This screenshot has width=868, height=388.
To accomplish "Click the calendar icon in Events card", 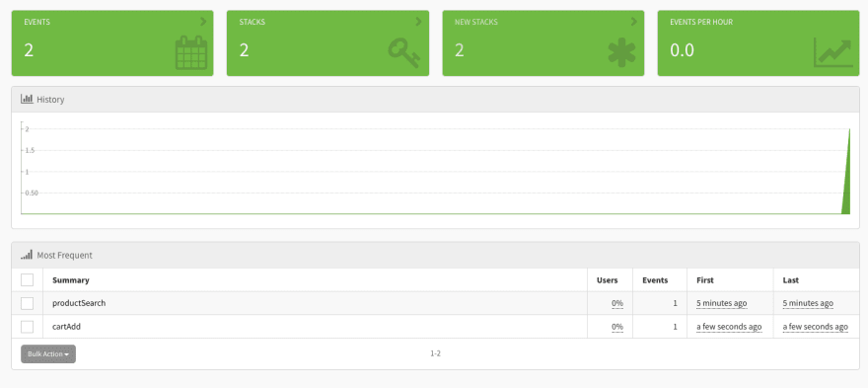I will tap(191, 52).
